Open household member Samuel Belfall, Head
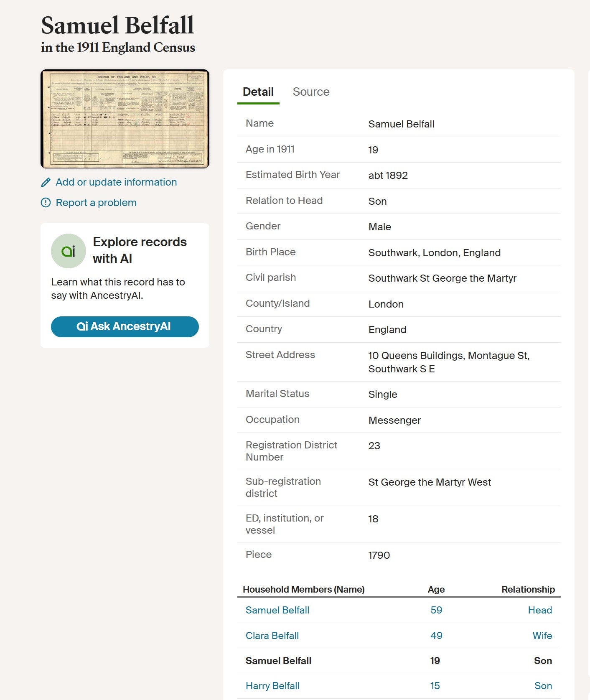Screen dimensions: 590x700 click(x=277, y=610)
